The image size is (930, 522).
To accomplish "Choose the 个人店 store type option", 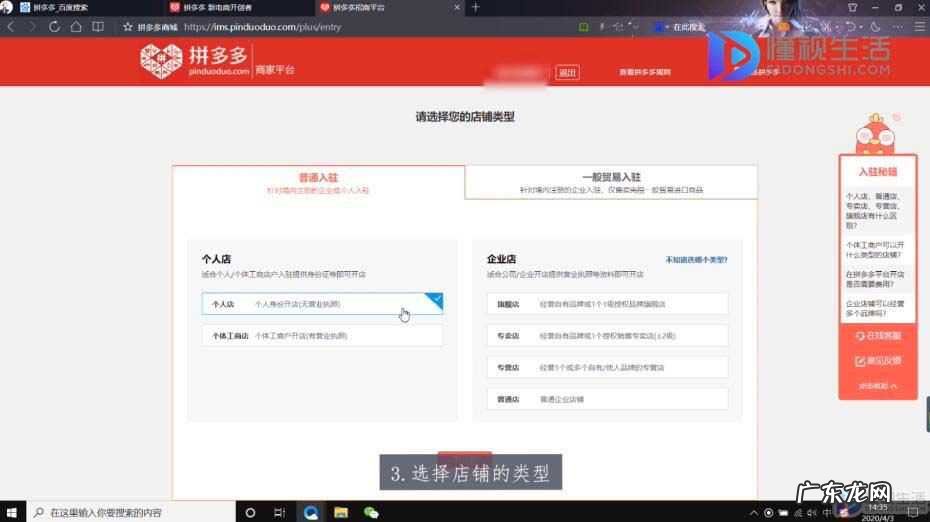I will pos(322,304).
